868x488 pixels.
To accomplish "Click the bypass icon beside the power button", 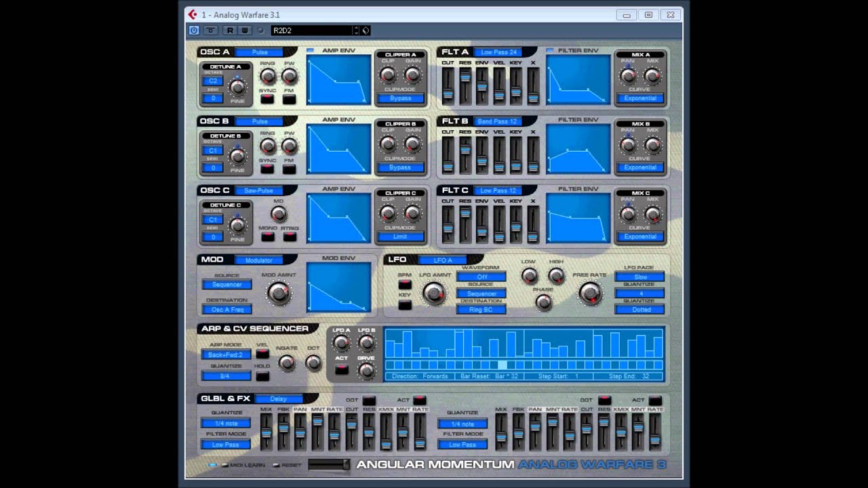I will (211, 30).
